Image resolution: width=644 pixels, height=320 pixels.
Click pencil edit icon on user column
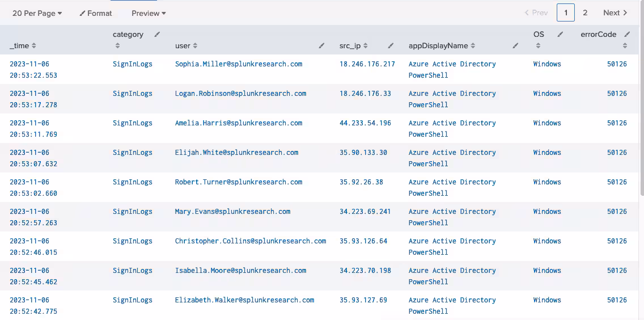(x=321, y=46)
